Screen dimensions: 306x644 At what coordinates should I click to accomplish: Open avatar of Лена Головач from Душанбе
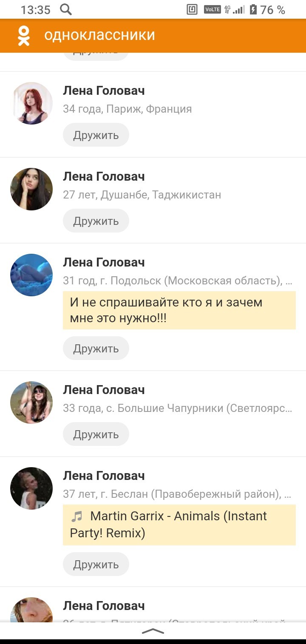(31, 189)
